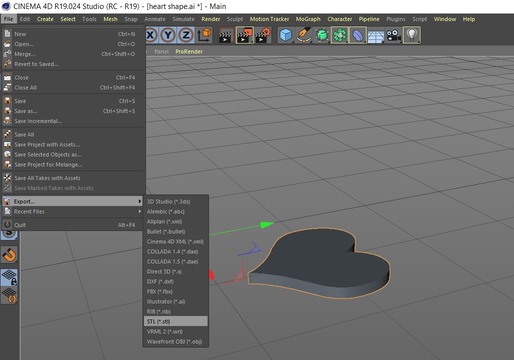Toggle the X axis lock icon
Image resolution: width=514 pixels, height=360 pixels.
tap(151, 35)
